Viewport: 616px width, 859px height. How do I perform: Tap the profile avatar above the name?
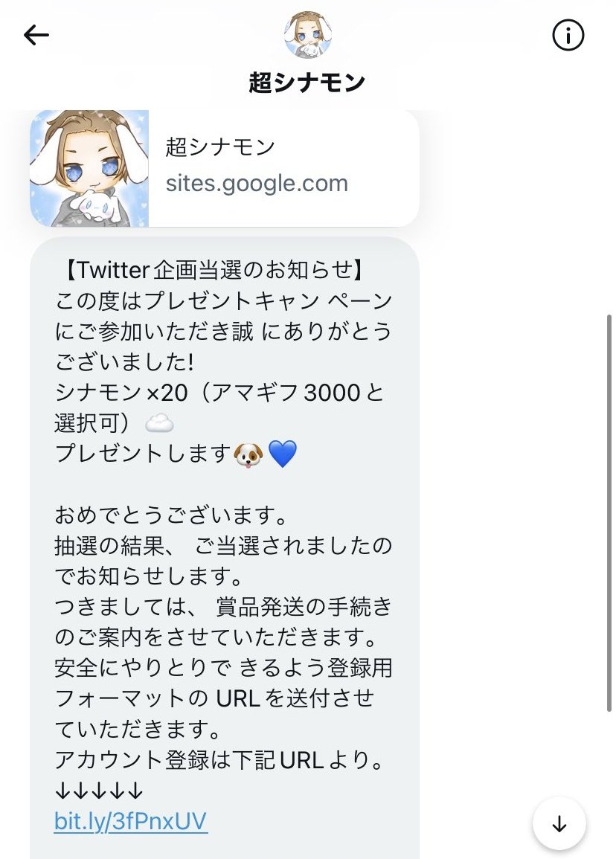(307, 34)
